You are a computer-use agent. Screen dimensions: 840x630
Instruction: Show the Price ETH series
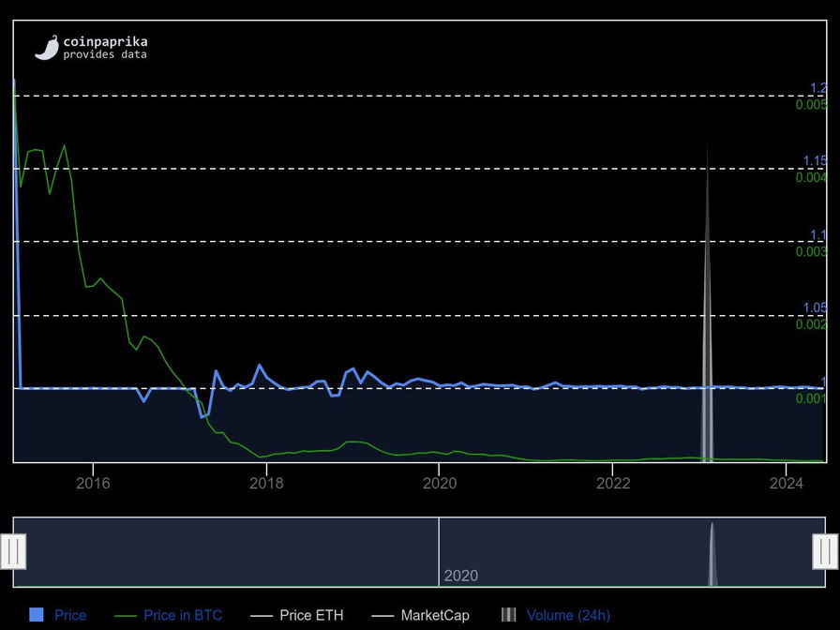tap(311, 615)
